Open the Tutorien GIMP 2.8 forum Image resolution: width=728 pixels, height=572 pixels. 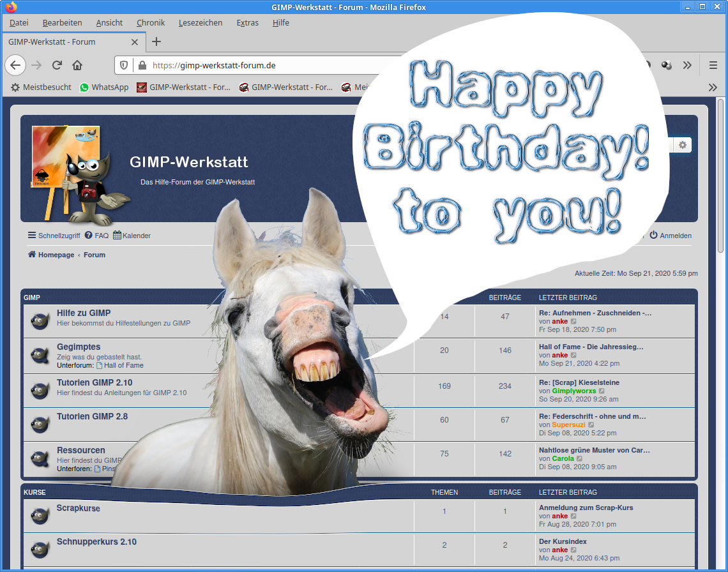93,416
